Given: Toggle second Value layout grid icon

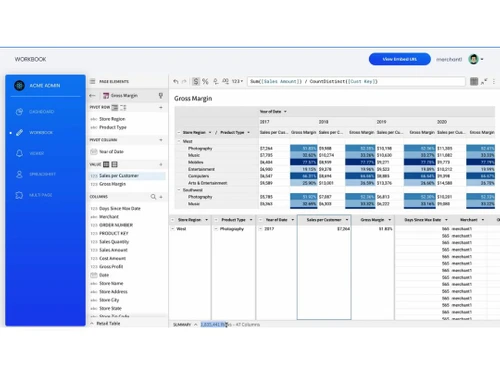Looking at the screenshot, I should pos(114,164).
